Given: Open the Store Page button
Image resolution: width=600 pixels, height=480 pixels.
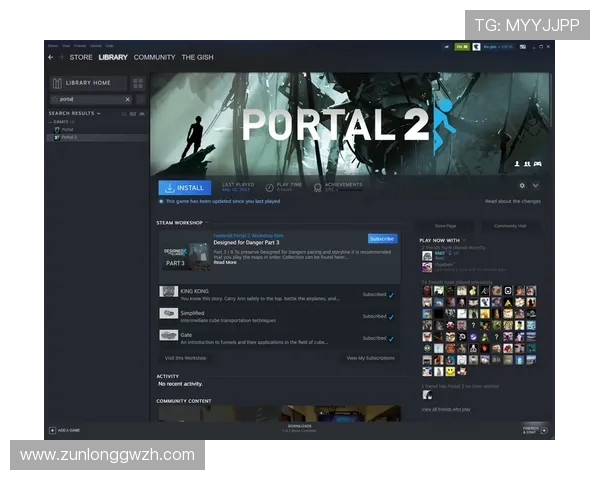Looking at the screenshot, I should click(445, 226).
